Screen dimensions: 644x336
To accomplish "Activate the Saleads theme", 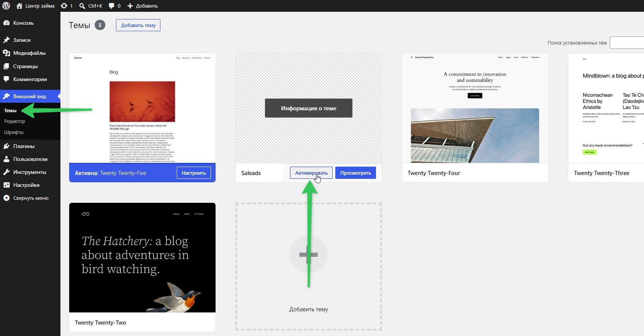I will pyautogui.click(x=311, y=173).
